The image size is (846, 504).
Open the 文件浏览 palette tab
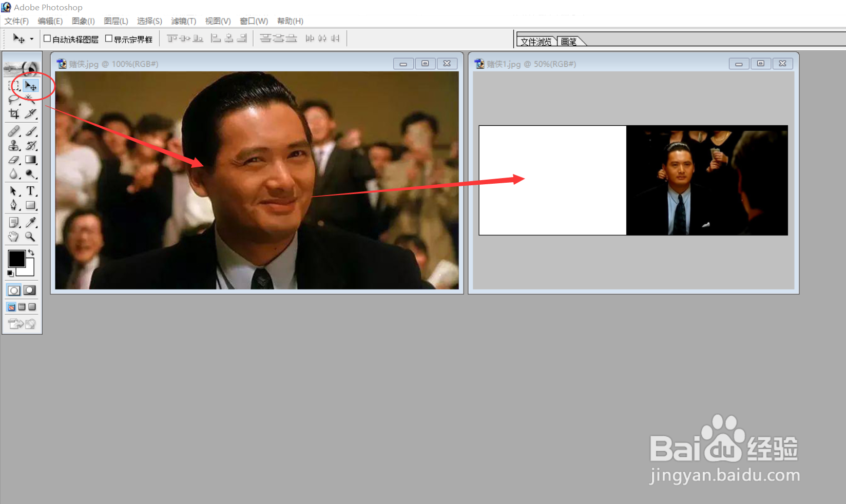536,42
